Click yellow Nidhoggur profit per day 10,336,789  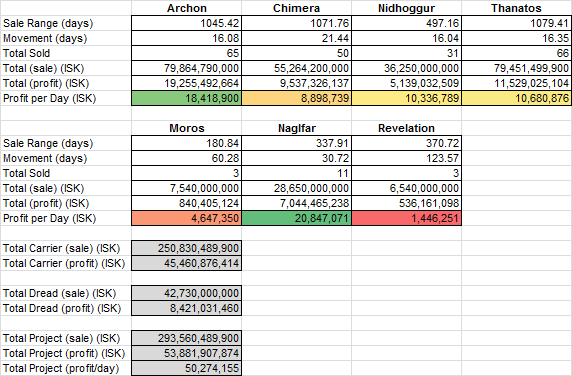pyautogui.click(x=406, y=98)
